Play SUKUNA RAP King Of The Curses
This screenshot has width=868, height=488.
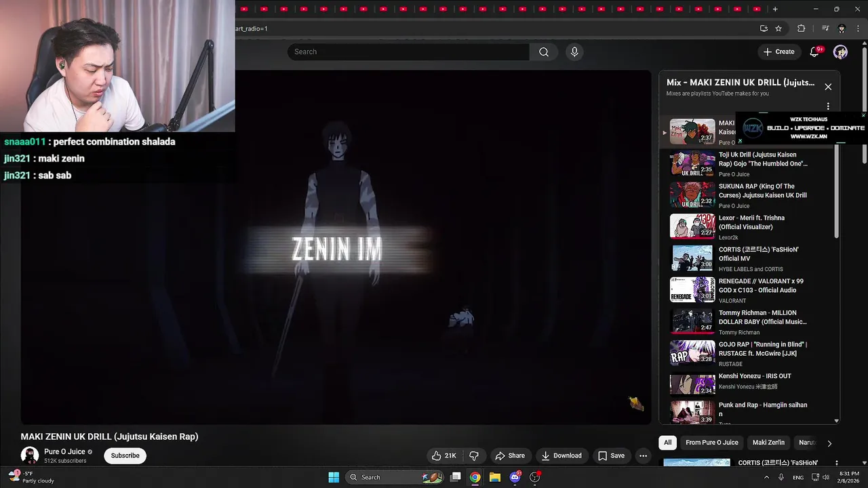[x=746, y=195]
